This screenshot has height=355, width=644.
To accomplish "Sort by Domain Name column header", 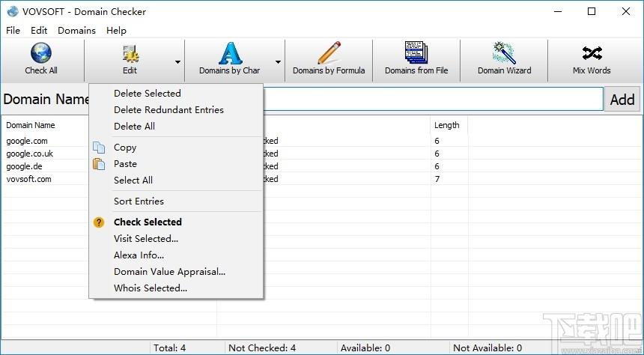I will pos(31,125).
